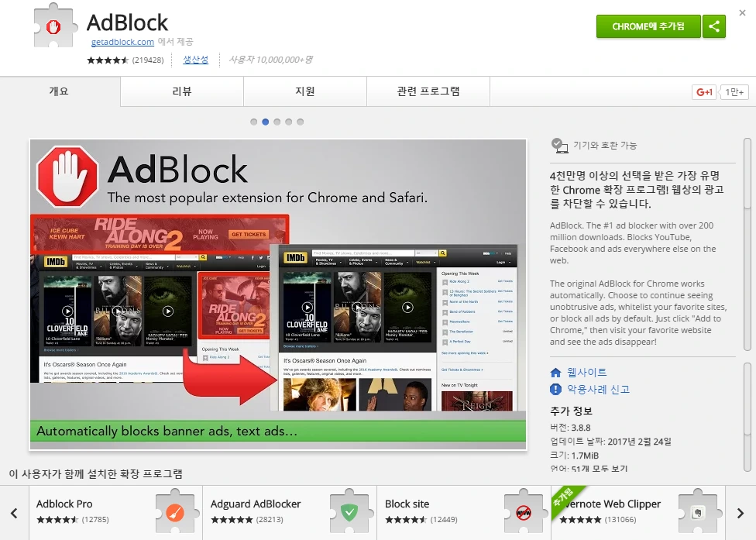Image resolution: width=756 pixels, height=540 pixels.
Task: Click the AdBlock puzzle-piece logo icon
Action: [54, 26]
